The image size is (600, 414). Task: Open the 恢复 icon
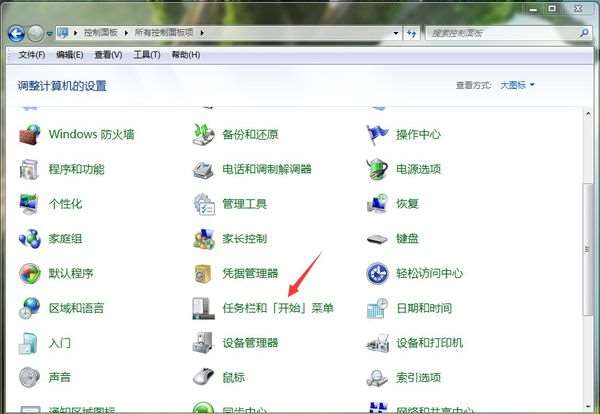pyautogui.click(x=377, y=204)
